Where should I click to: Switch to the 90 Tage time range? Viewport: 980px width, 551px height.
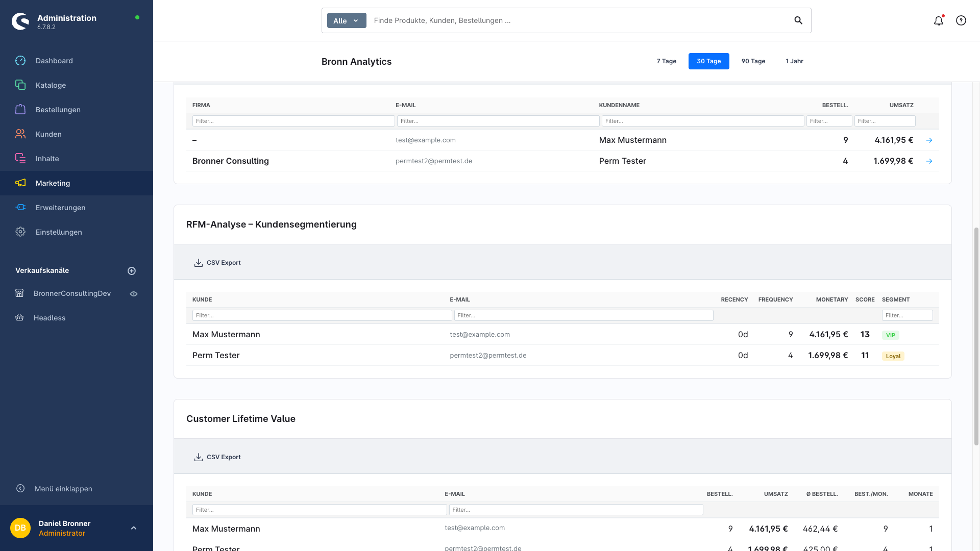[x=753, y=61]
